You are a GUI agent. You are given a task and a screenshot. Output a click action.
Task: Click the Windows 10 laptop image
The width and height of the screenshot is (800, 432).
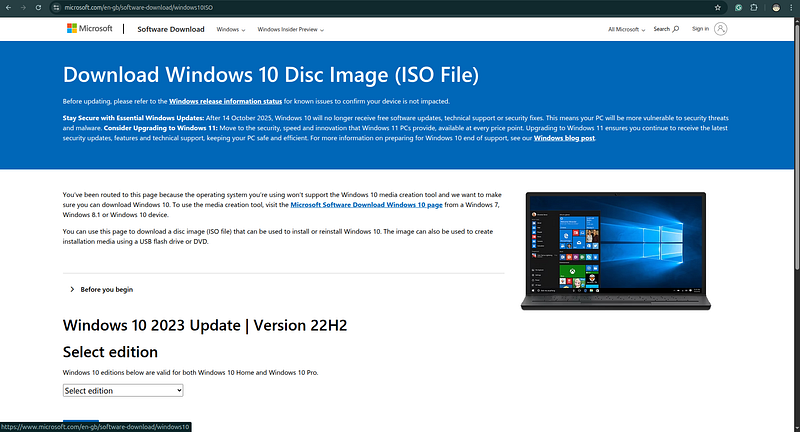615,251
